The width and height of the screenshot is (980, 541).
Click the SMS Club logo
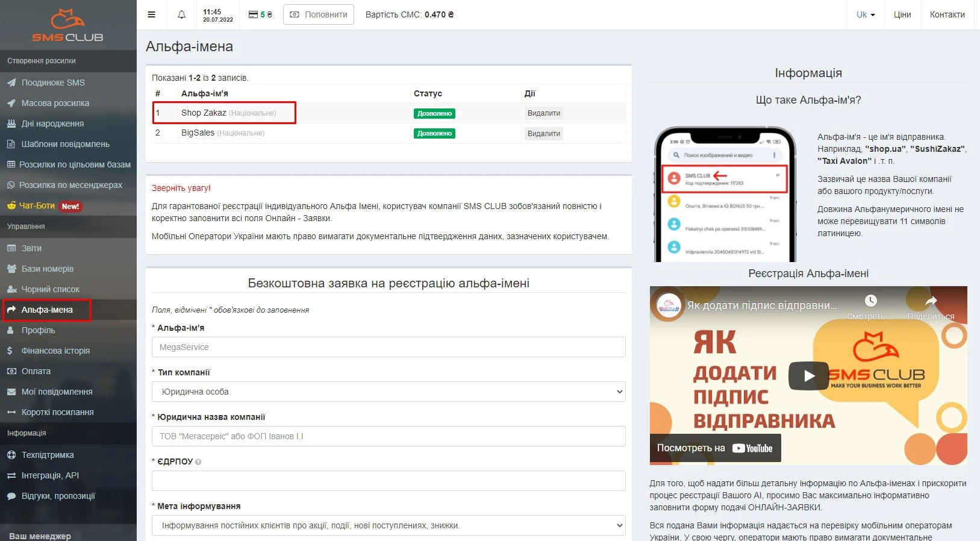pyautogui.click(x=67, y=25)
